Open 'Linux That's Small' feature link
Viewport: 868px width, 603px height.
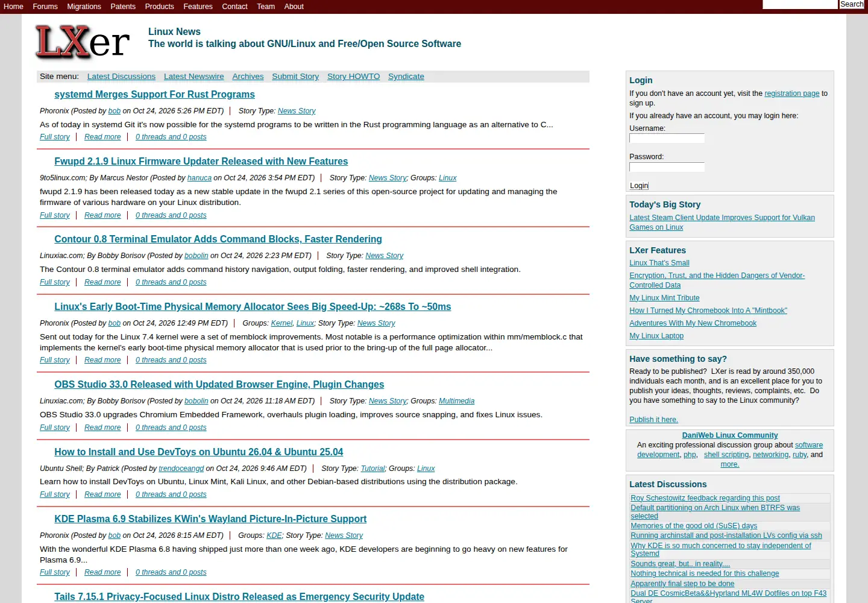click(659, 263)
